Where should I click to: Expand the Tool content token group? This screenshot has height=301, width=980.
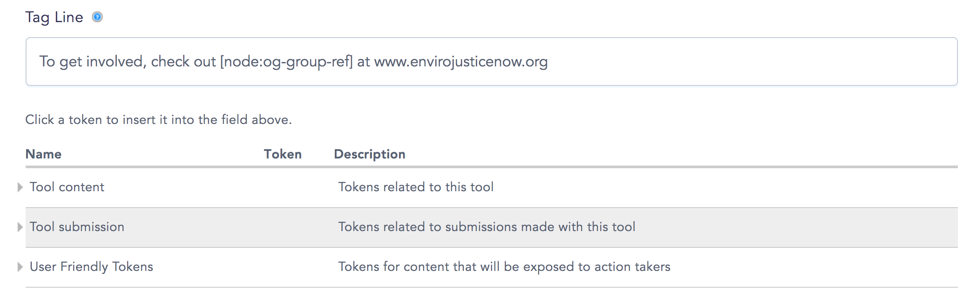click(x=20, y=187)
